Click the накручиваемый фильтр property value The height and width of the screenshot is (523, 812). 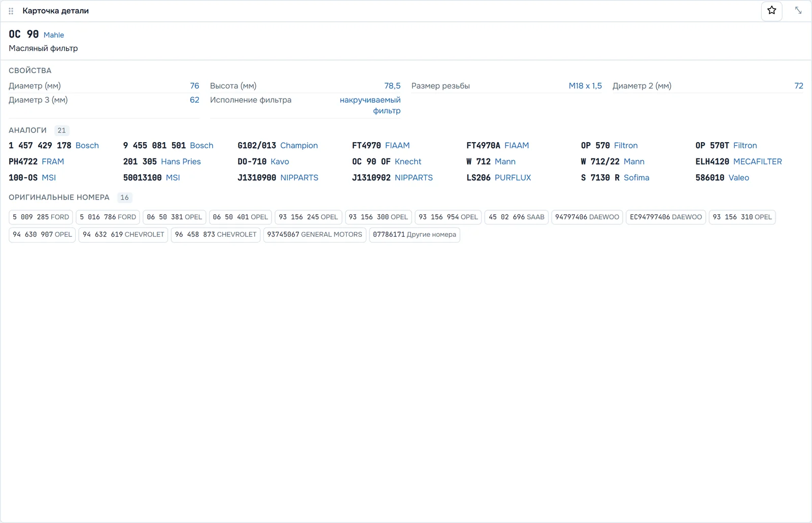click(x=370, y=106)
